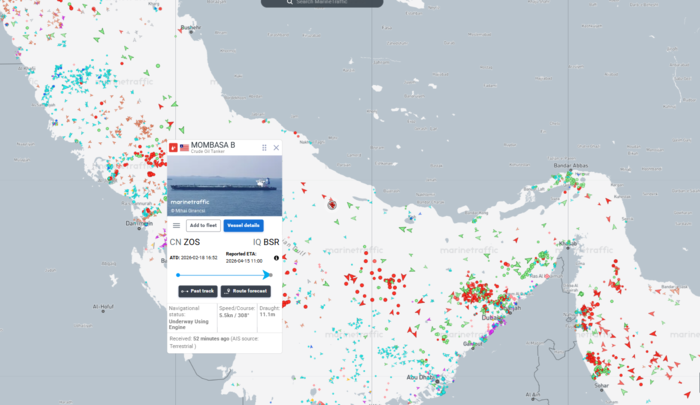Click the search magnifier icon
The height and width of the screenshot is (405, 700).
(x=290, y=2)
